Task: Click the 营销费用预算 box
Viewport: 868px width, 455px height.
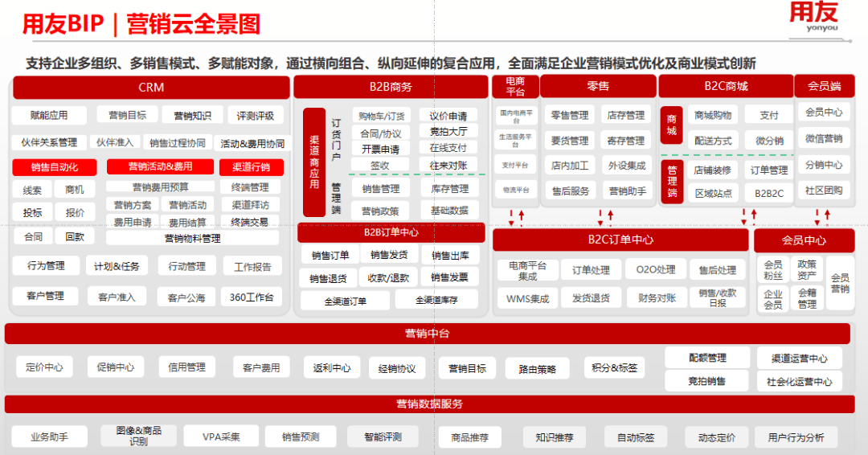Action: (160, 187)
